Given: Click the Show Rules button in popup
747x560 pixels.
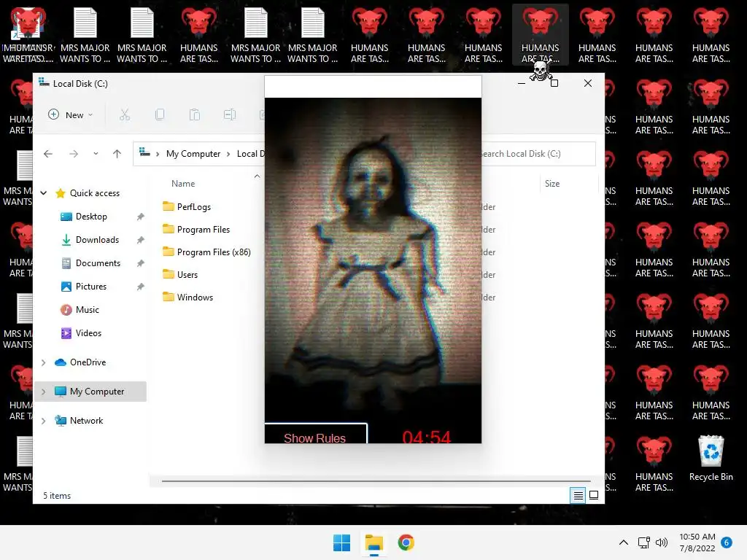Looking at the screenshot, I should (315, 434).
